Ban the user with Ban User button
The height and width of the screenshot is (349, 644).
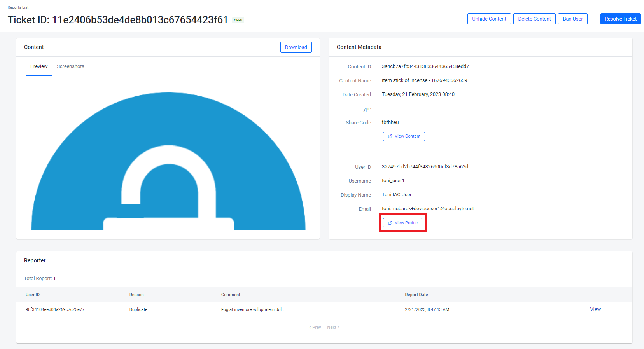pyautogui.click(x=573, y=19)
